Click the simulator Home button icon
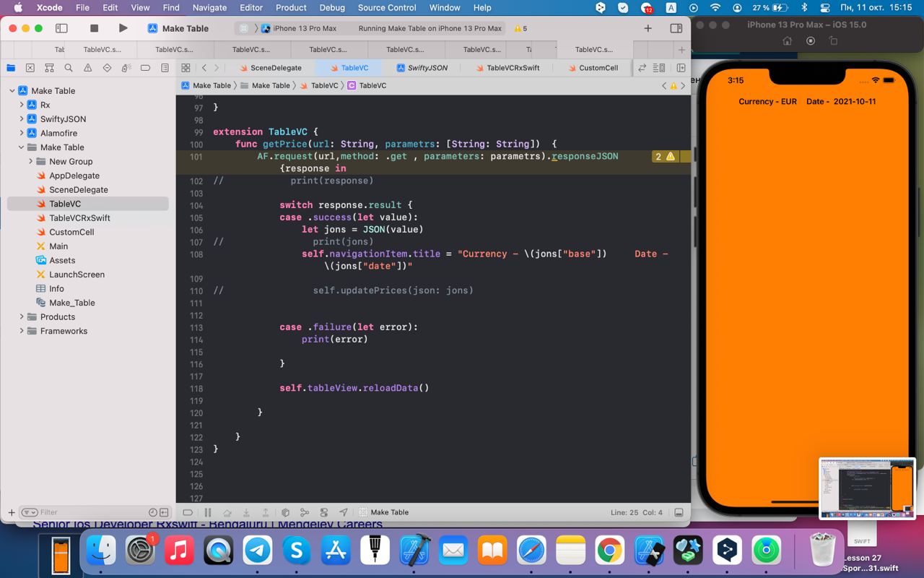Image resolution: width=924 pixels, height=578 pixels. [x=788, y=41]
